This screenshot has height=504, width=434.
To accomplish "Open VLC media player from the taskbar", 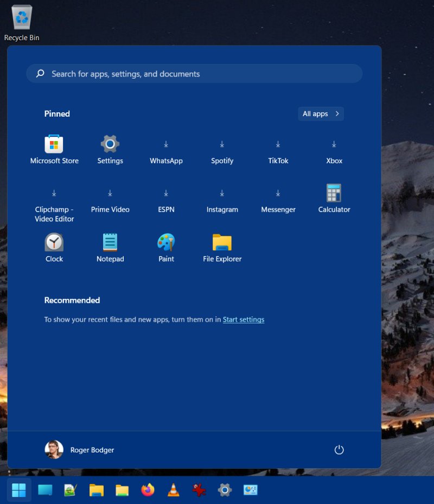I will tap(173, 490).
